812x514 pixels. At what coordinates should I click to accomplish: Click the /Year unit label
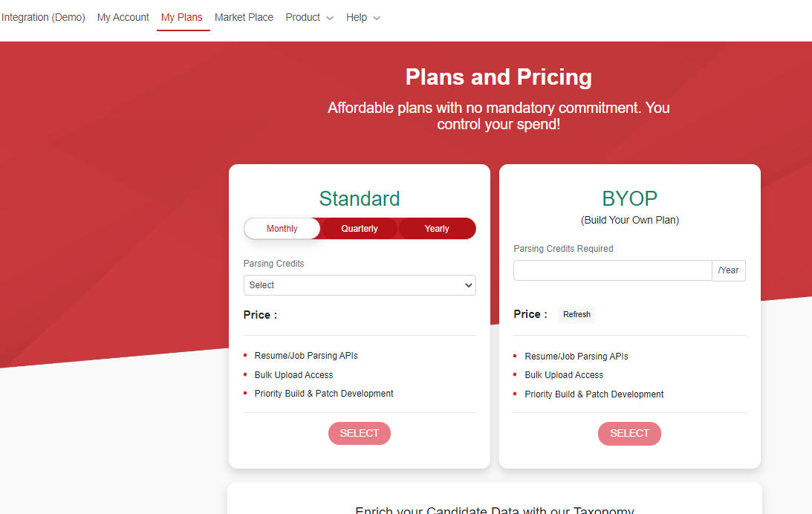tap(729, 270)
